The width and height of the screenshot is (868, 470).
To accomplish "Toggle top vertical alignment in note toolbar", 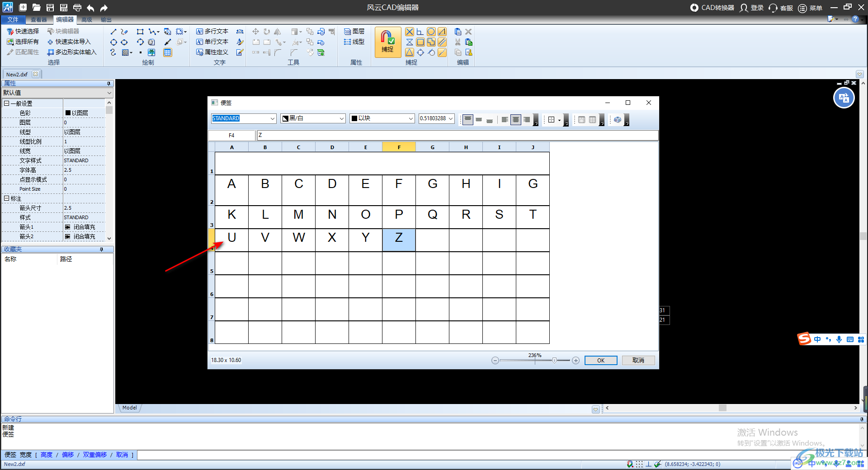I will click(468, 120).
